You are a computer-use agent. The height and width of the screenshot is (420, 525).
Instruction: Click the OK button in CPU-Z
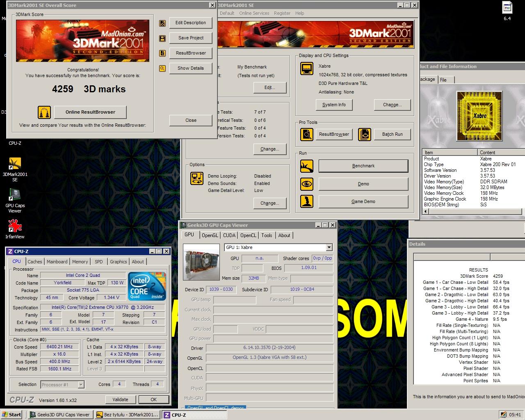coord(153,399)
